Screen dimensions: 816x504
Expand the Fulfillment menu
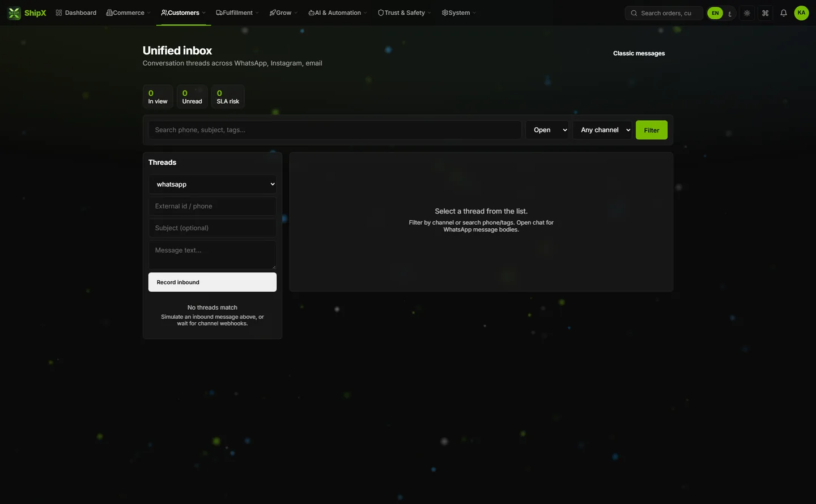(237, 13)
